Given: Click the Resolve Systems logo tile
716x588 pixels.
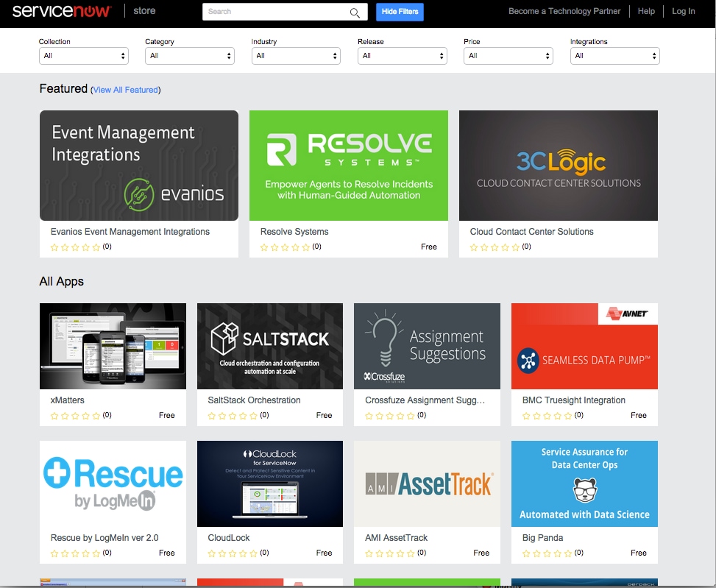Looking at the screenshot, I should tap(348, 165).
